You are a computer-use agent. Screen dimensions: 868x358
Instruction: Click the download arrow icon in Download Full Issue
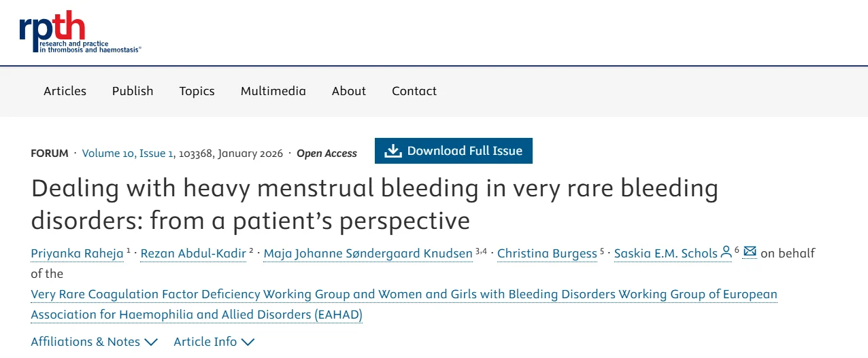tap(393, 151)
